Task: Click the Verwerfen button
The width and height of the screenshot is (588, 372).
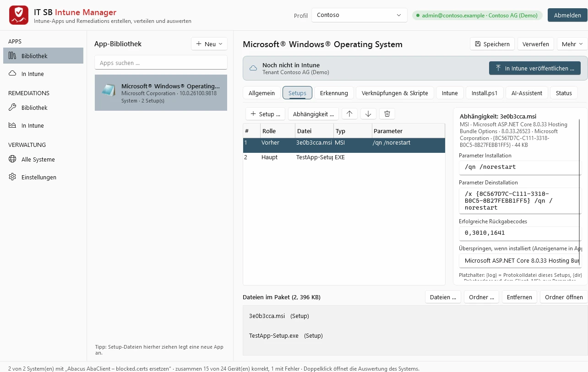Action: (536, 44)
